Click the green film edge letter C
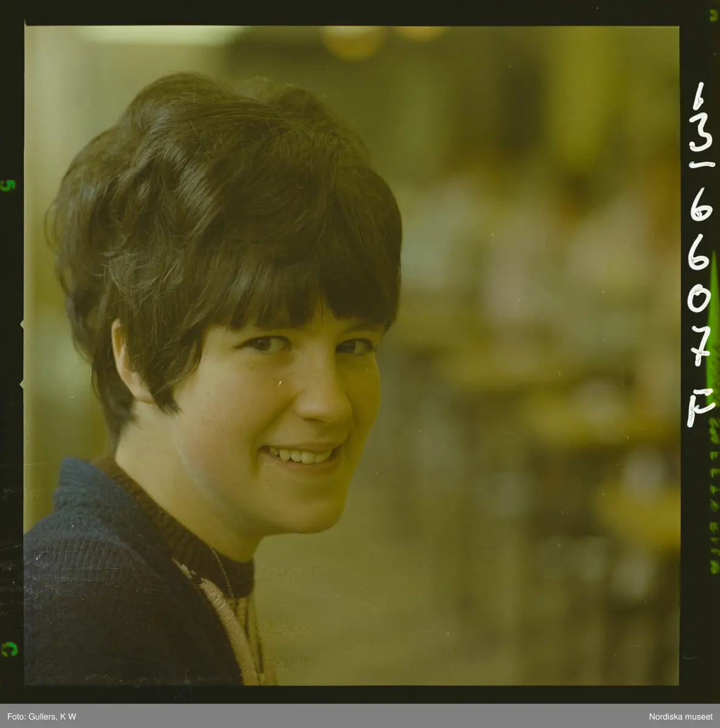 (8, 649)
